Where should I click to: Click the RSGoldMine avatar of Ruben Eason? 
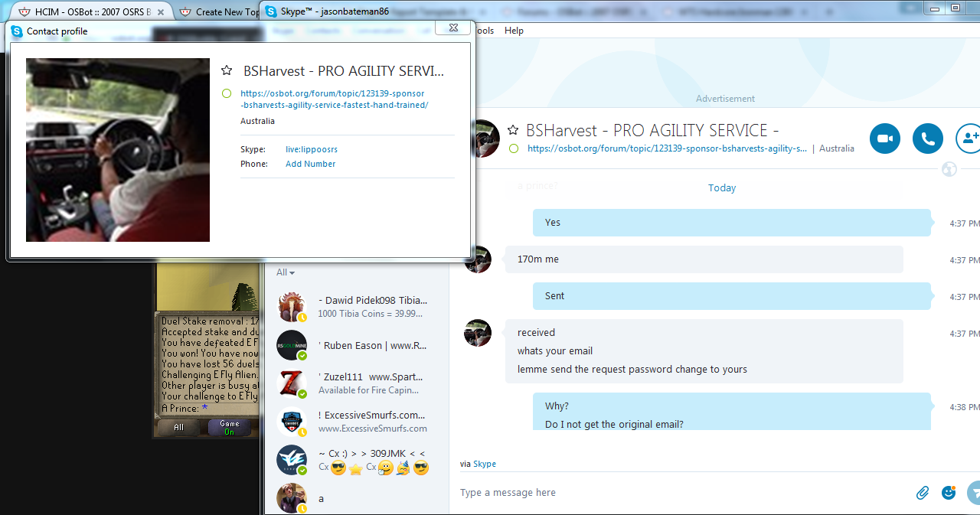[292, 345]
